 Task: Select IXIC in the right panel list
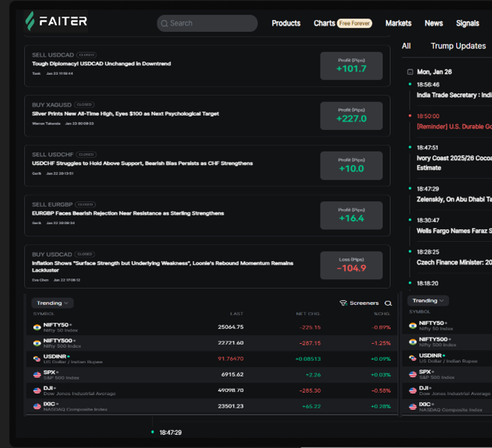447,407
